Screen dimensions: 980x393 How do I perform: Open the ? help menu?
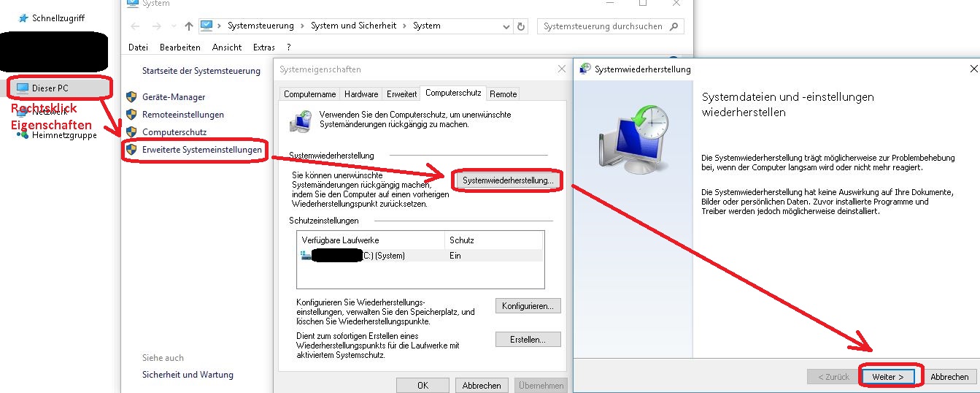pyautogui.click(x=289, y=47)
